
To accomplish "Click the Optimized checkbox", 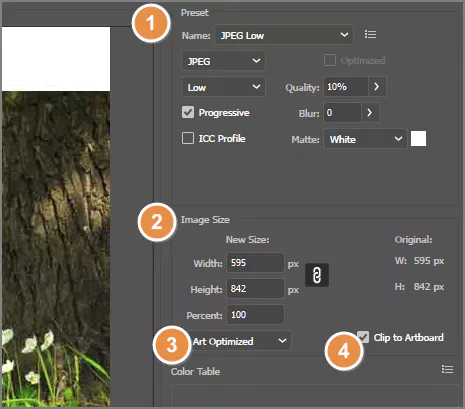I will point(330,60).
